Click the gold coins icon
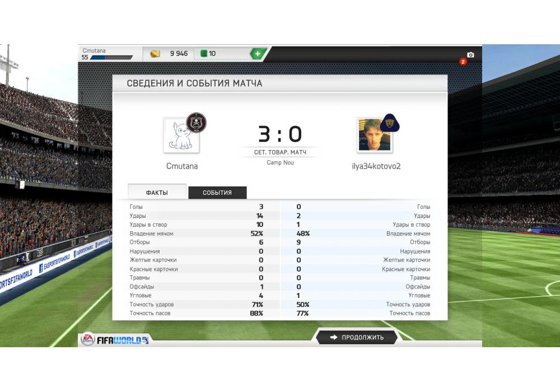 [x=155, y=54]
